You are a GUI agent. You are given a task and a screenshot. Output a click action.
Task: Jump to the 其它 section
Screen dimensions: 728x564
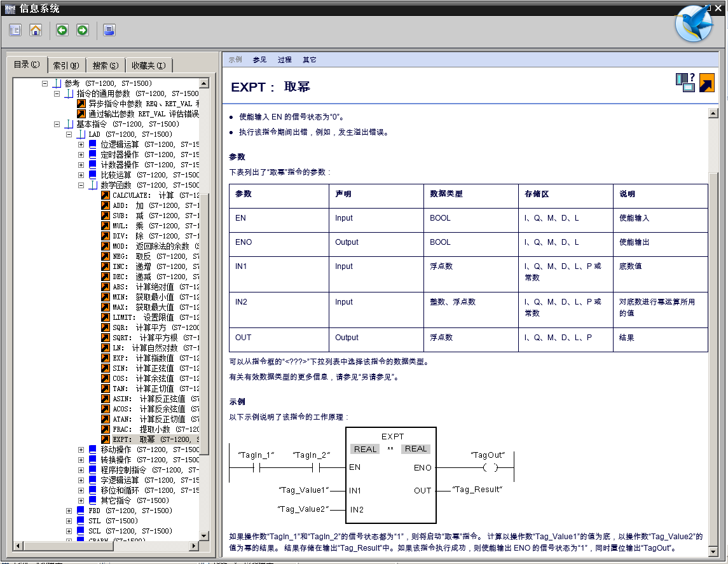(310, 60)
